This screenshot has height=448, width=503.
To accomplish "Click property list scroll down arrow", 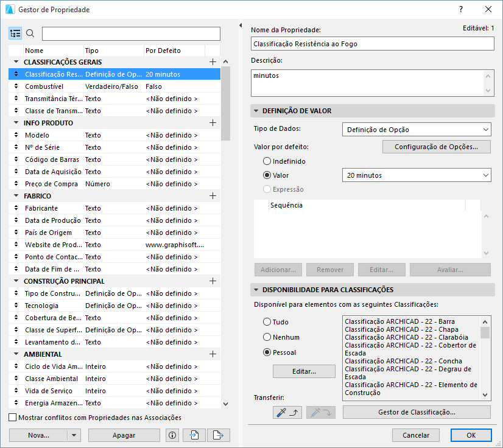I will 225,404.
